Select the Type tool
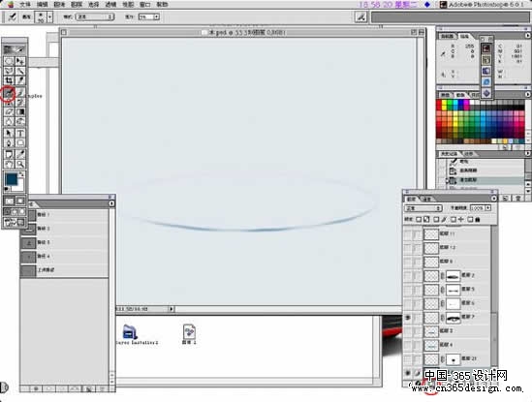Image resolution: width=532 pixels, height=402 pixels. tap(20, 133)
